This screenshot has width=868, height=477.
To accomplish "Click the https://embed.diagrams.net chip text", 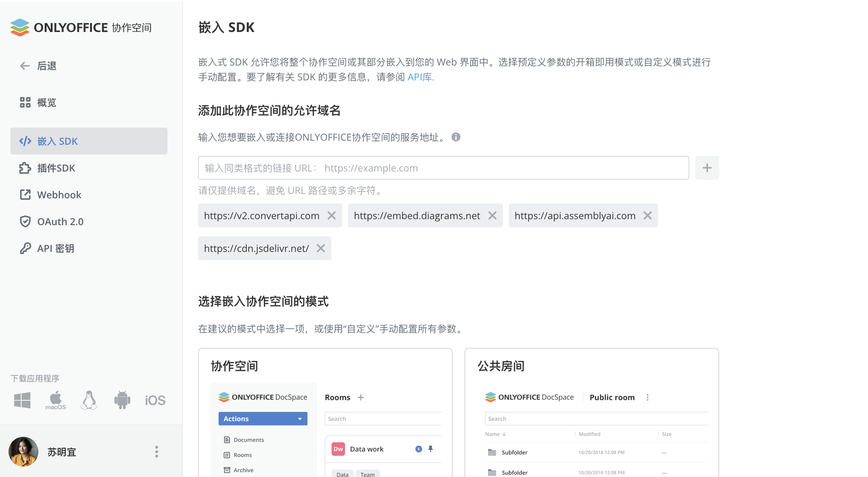I will tap(417, 215).
